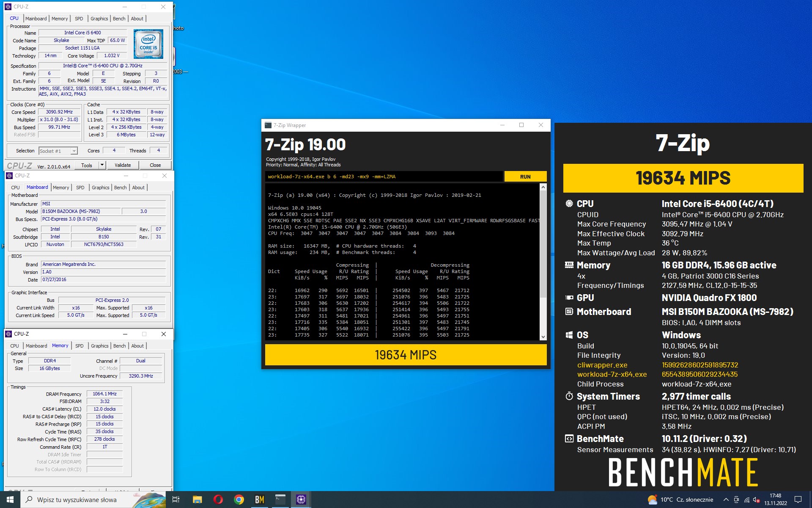This screenshot has height=508, width=812.
Task: Open the Socket #1 selection dropdown
Action: tap(58, 151)
